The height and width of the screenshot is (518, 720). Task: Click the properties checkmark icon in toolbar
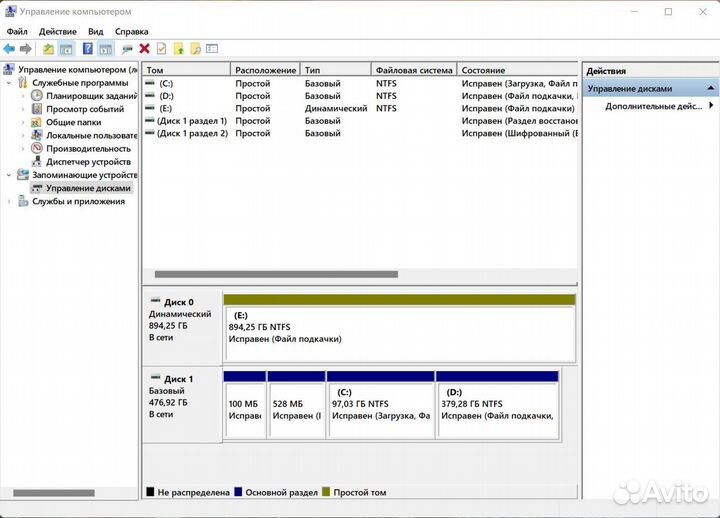coord(161,48)
